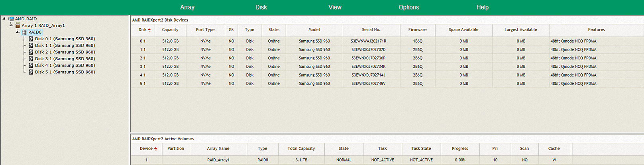Collapse the AMD-RAID root tree node
The image size is (644, 165).
(x=4, y=18)
